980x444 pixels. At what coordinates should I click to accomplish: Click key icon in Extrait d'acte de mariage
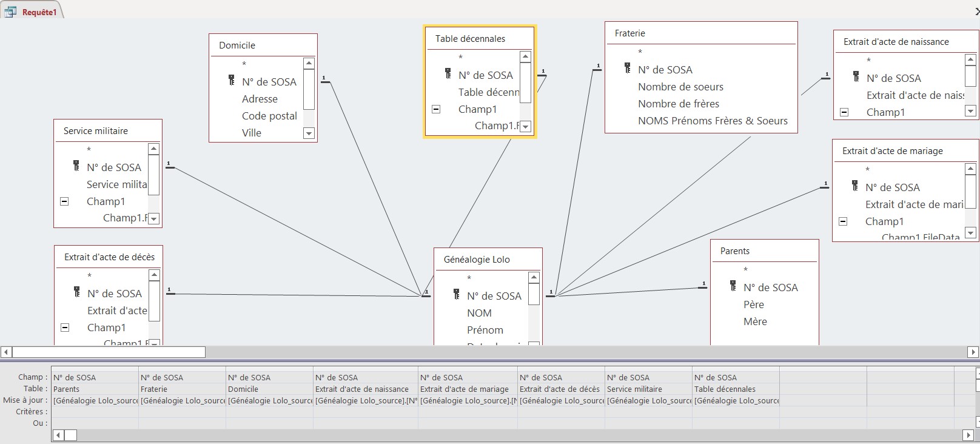click(854, 186)
